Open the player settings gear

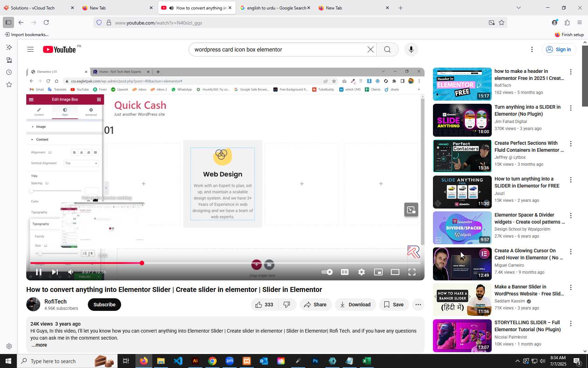pyautogui.click(x=362, y=272)
